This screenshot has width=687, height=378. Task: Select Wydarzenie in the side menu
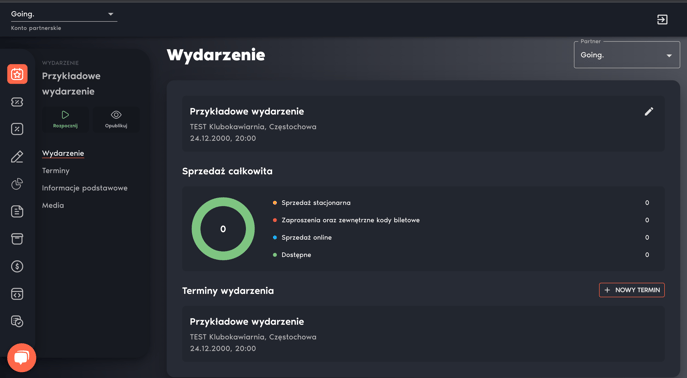pos(63,153)
